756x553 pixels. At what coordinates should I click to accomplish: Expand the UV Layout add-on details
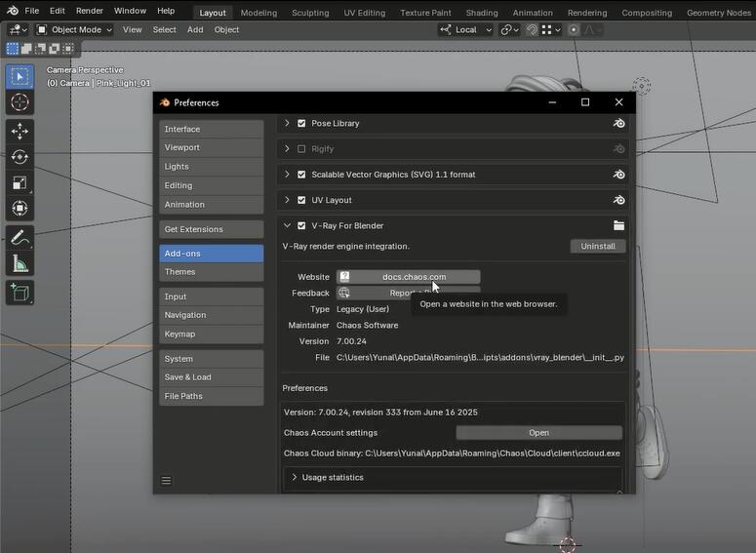point(287,200)
